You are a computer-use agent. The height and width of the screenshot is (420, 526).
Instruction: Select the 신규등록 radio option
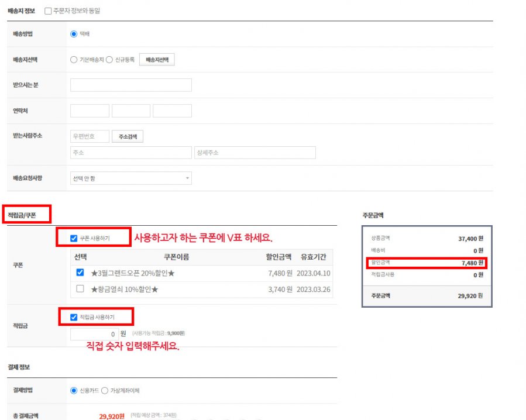[109, 60]
